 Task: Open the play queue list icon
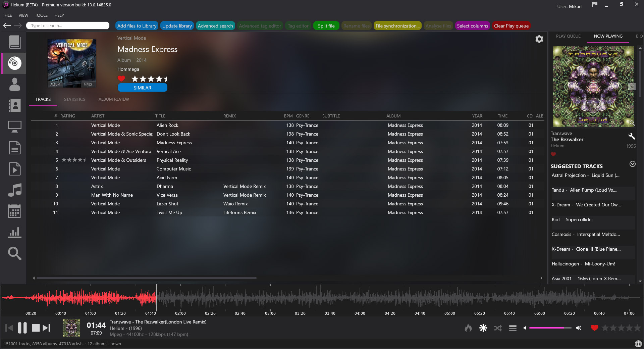(x=513, y=328)
